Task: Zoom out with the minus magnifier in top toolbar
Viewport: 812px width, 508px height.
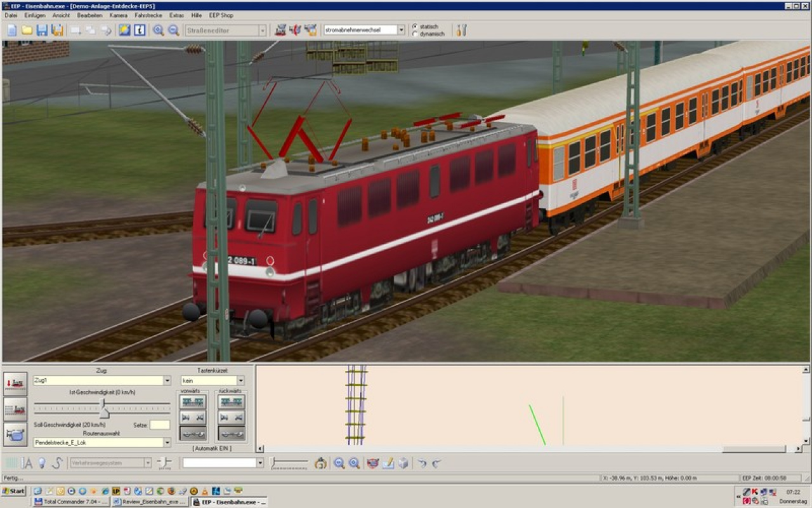Action: coord(173,30)
